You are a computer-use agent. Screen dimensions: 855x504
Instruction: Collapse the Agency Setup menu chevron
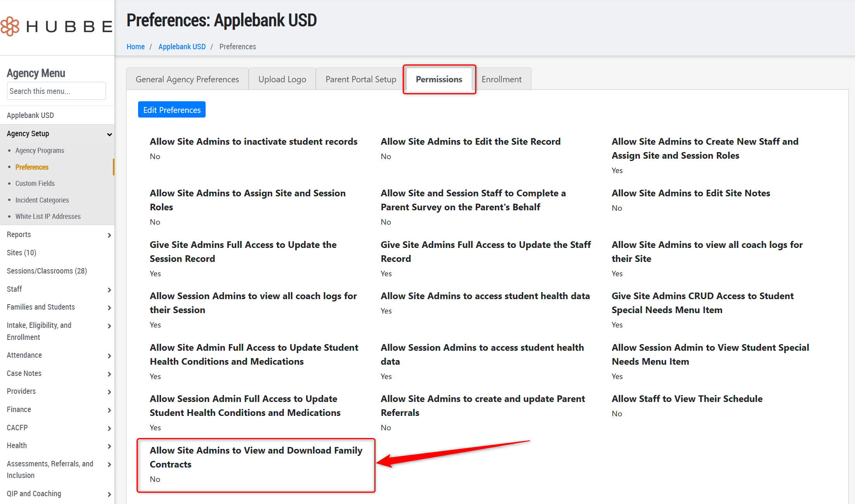click(x=109, y=134)
